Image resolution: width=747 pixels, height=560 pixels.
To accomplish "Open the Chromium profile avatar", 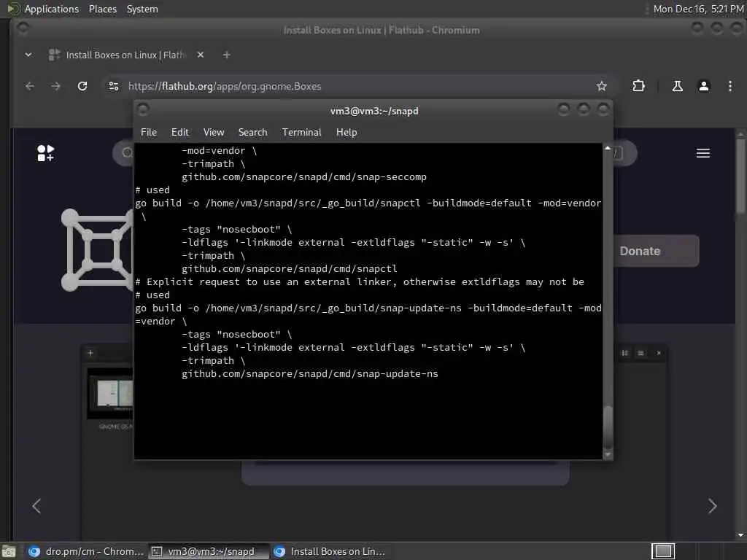I will point(704,86).
